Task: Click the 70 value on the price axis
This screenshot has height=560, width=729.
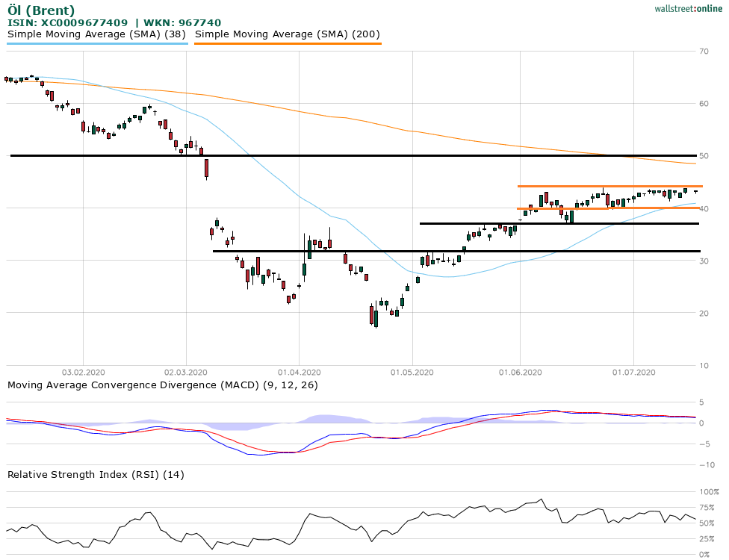Action: (x=704, y=52)
